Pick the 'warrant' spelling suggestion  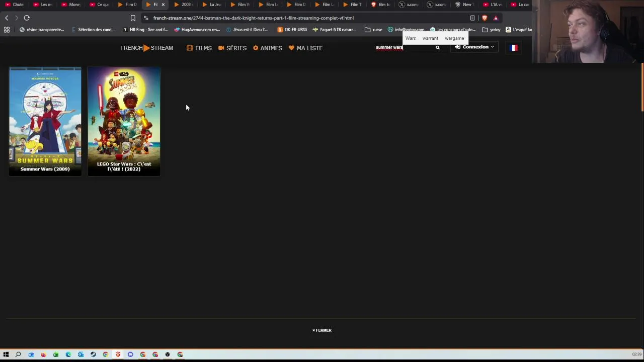430,38
